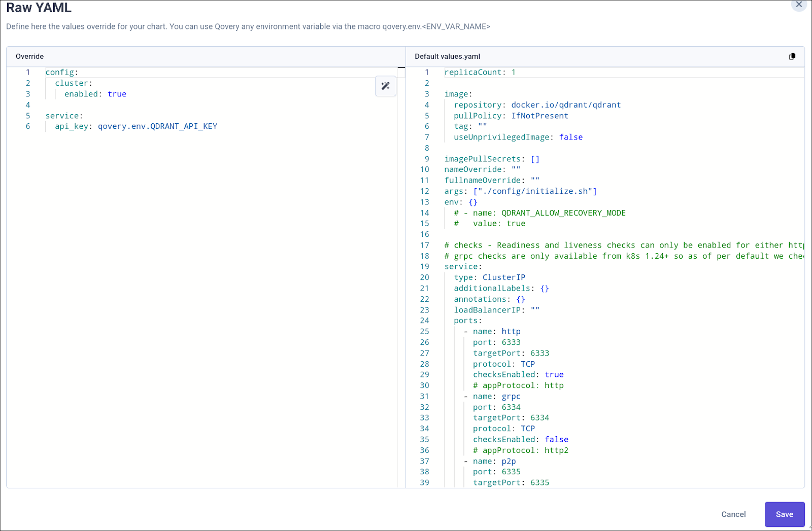
Task: Click 'service:' line in default values
Action: [463, 267]
